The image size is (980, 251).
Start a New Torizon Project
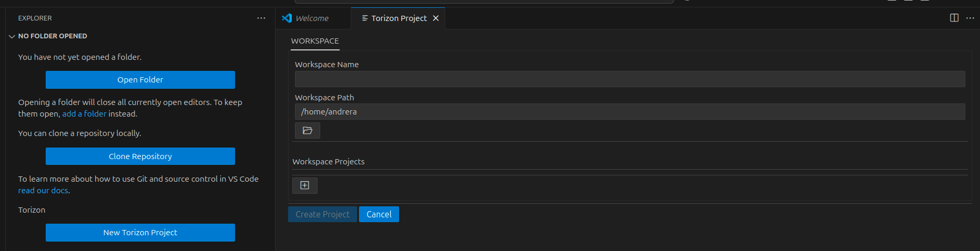coord(140,233)
